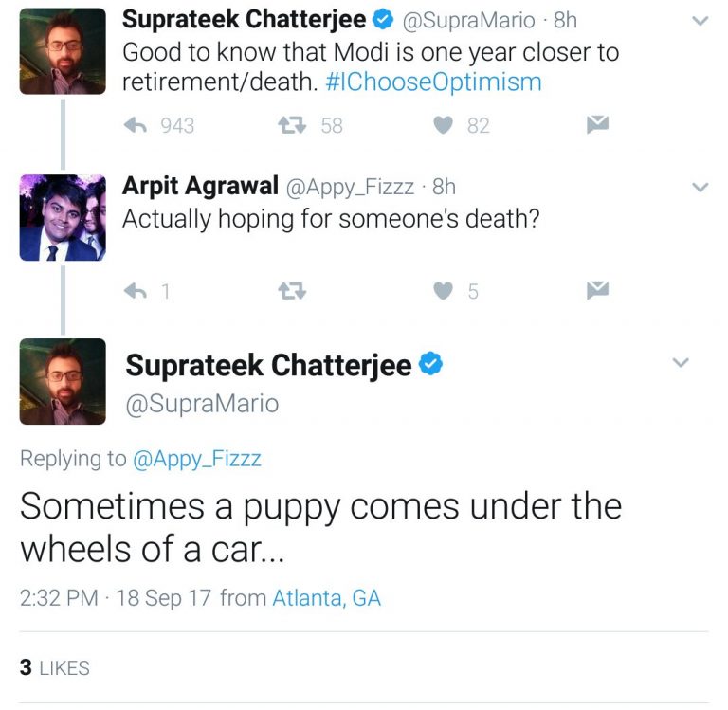Click the Arpit Agrawal display name
Viewport: 728px width, 710px height.
[198, 187]
